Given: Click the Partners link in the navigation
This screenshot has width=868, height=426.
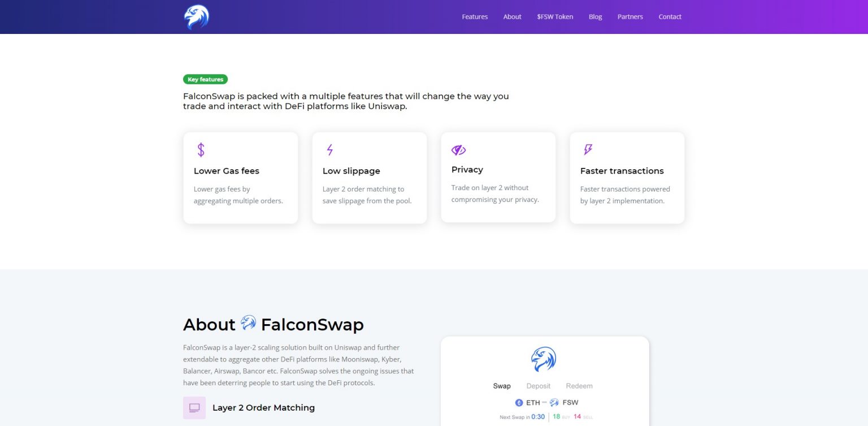Looking at the screenshot, I should click(x=630, y=16).
